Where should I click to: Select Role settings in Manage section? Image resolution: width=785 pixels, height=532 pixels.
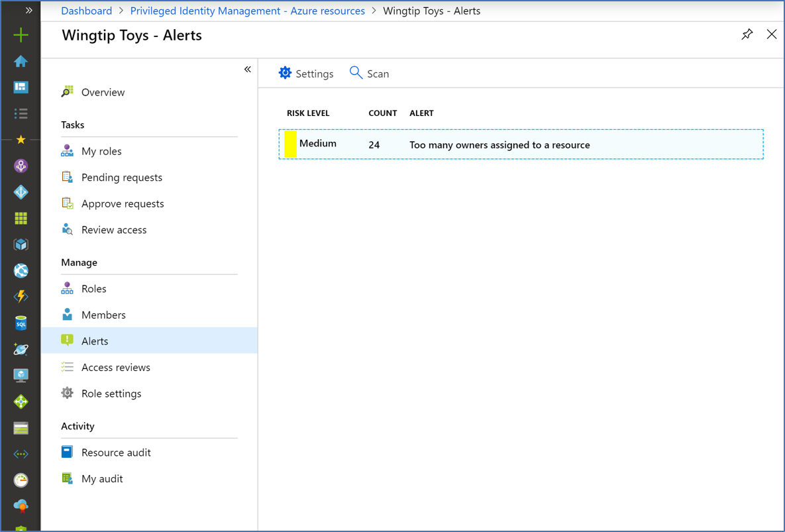click(x=111, y=394)
